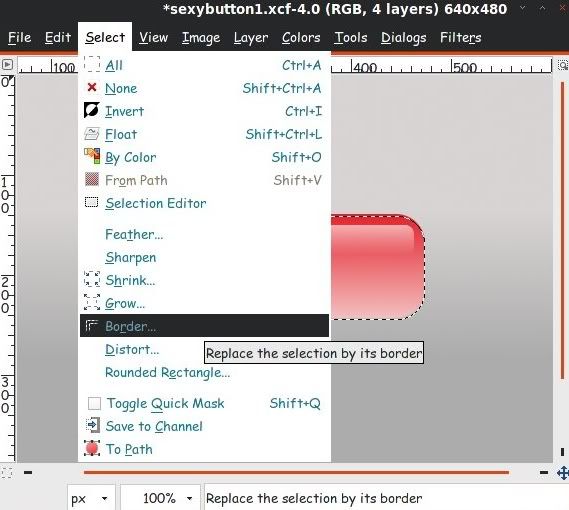
Task: Click the red X icon beside None
Action: point(92,87)
